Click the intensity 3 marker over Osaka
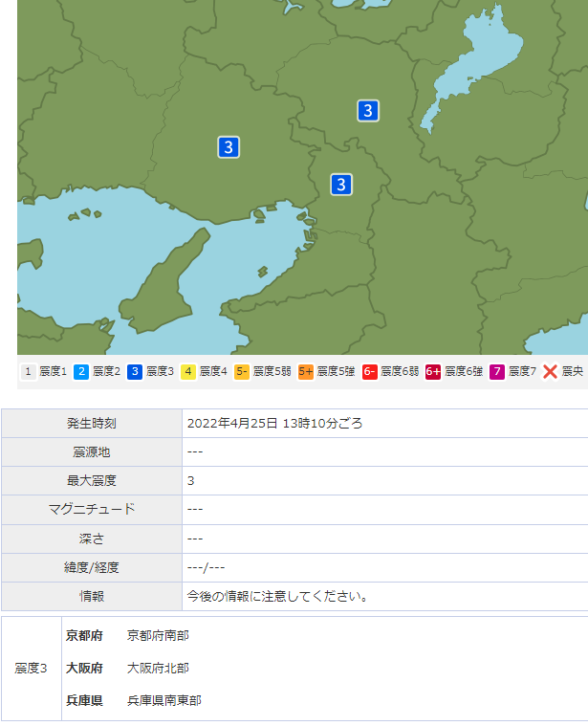588x726 pixels. point(341,185)
